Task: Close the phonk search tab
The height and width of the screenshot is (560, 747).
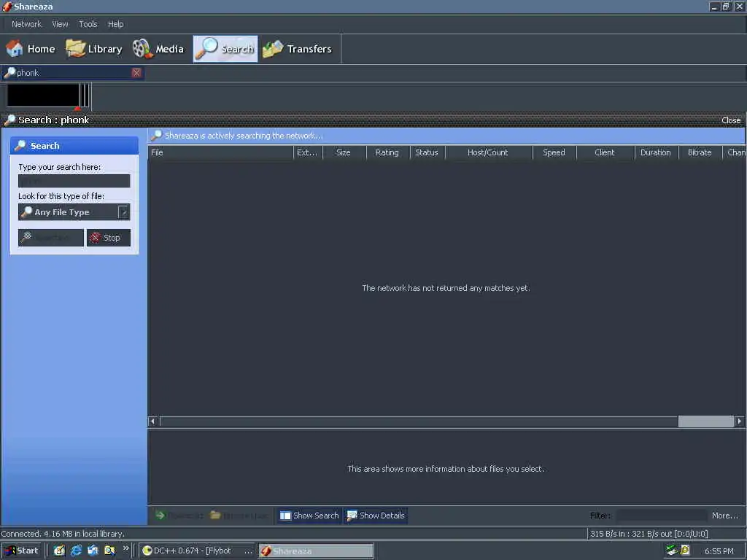Action: click(x=136, y=73)
